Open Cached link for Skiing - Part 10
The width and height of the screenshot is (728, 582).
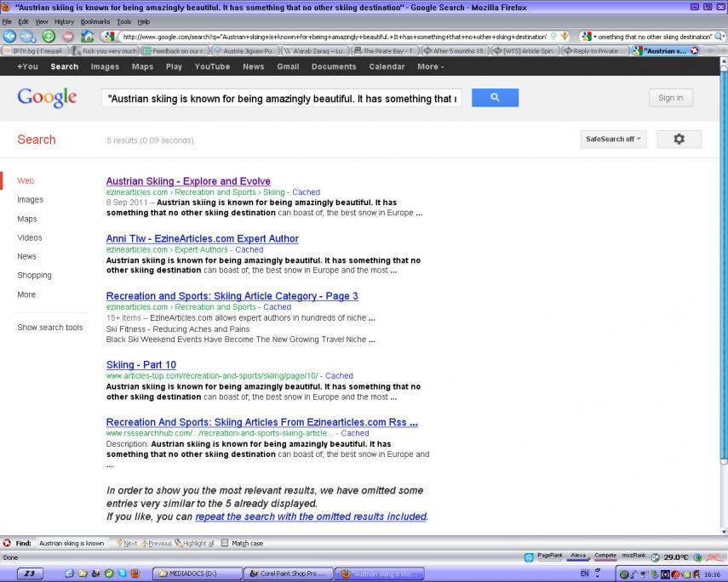click(x=339, y=375)
